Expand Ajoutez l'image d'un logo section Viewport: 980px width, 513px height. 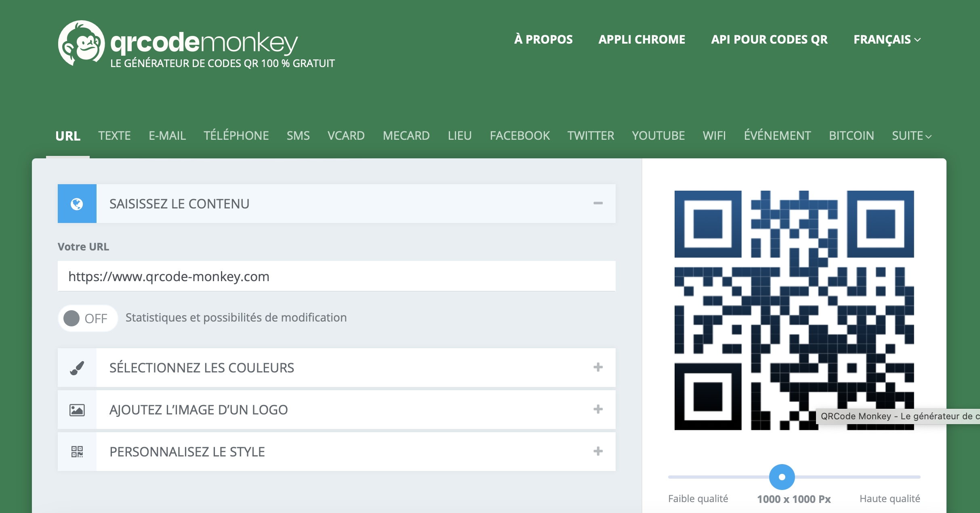[598, 409]
